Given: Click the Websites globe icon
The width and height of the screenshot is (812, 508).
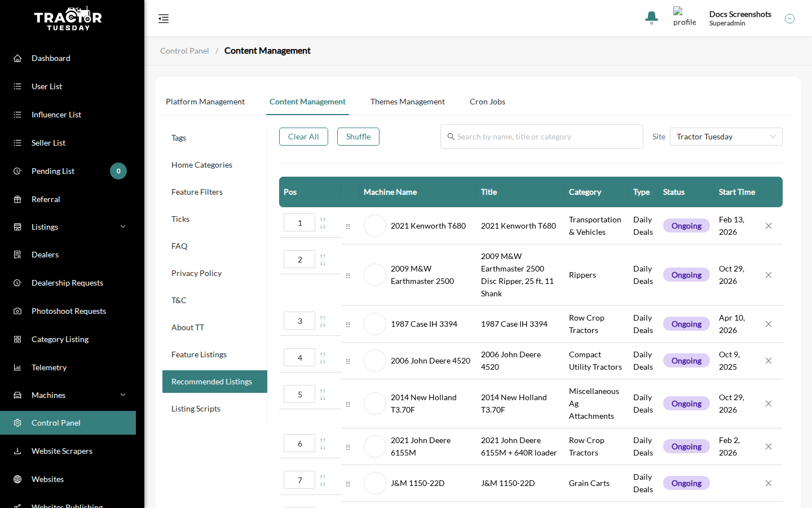Looking at the screenshot, I should point(17,479).
